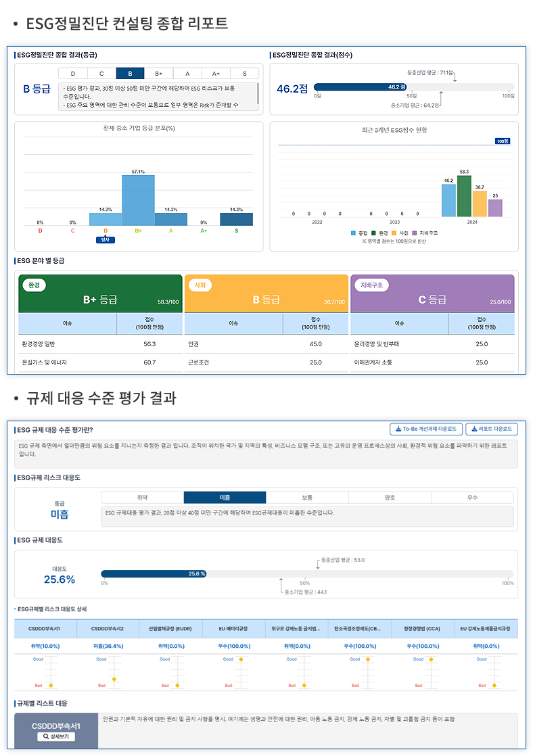Image resolution: width=533 pixels, height=756 pixels.
Task: Click the 종합 legend color square
Action: [353, 233]
